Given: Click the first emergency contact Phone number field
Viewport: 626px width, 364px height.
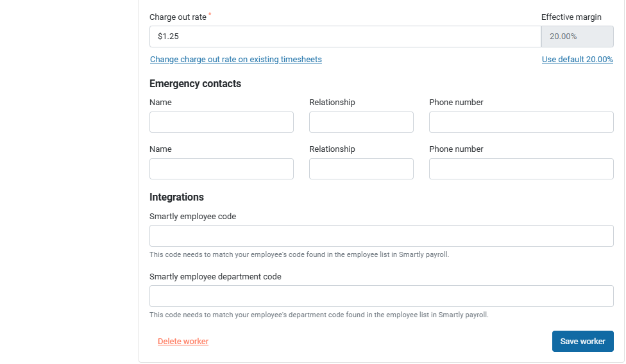Looking at the screenshot, I should [521, 122].
